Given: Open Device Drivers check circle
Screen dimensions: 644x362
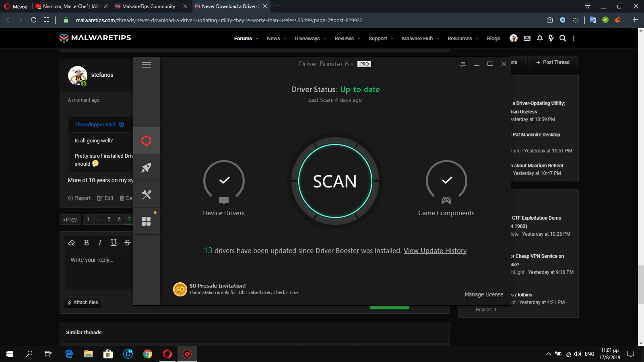Looking at the screenshot, I should coord(224,181).
